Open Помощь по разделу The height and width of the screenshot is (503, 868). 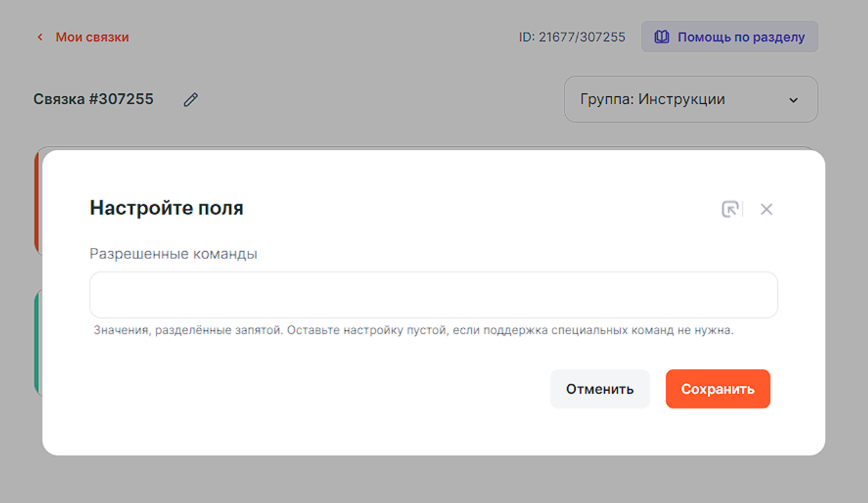(740, 37)
